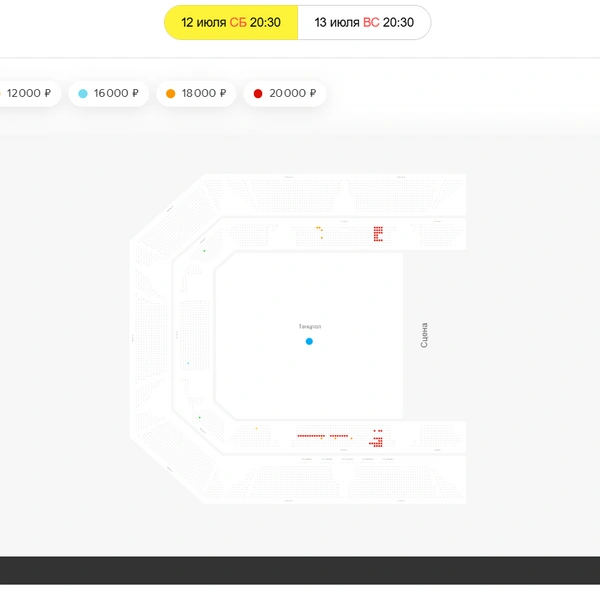Toggle the 18000 ₽ price filter
Image resolution: width=600 pixels, height=600 pixels.
pyautogui.click(x=196, y=93)
